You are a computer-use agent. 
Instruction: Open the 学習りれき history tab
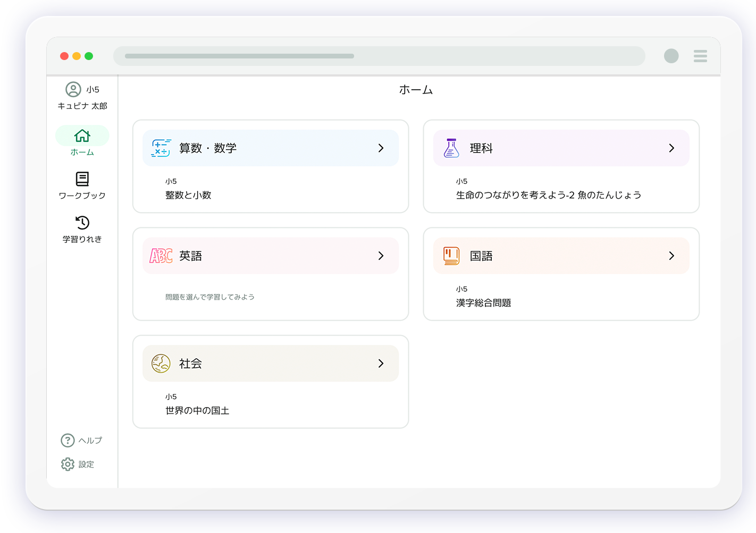[x=82, y=229]
